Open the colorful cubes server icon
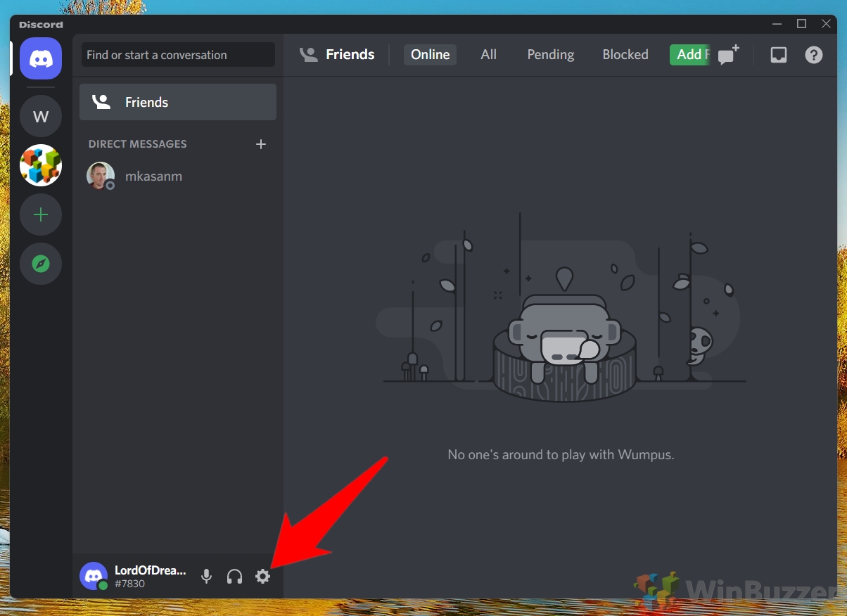Screen dimensions: 847x616 (41, 165)
